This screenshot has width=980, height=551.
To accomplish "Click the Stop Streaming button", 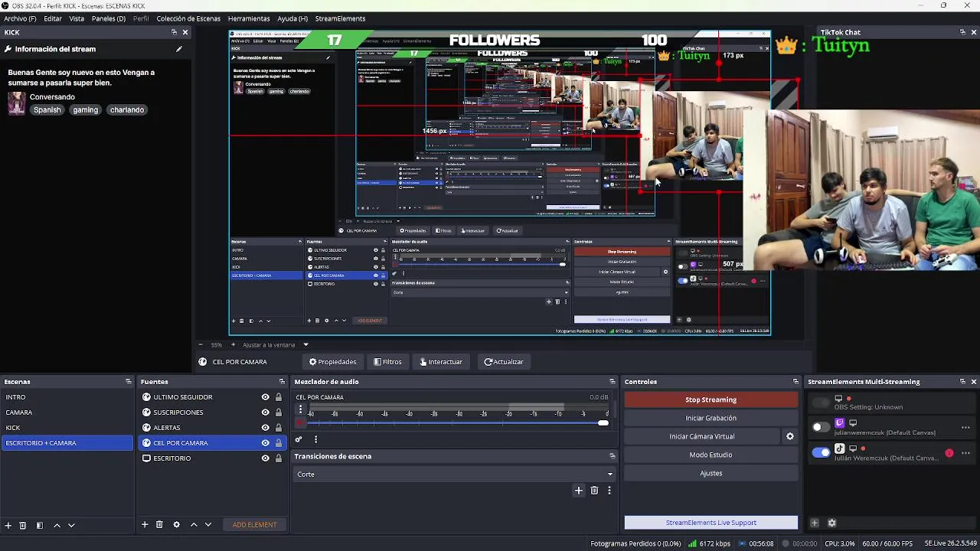I will [x=710, y=399].
